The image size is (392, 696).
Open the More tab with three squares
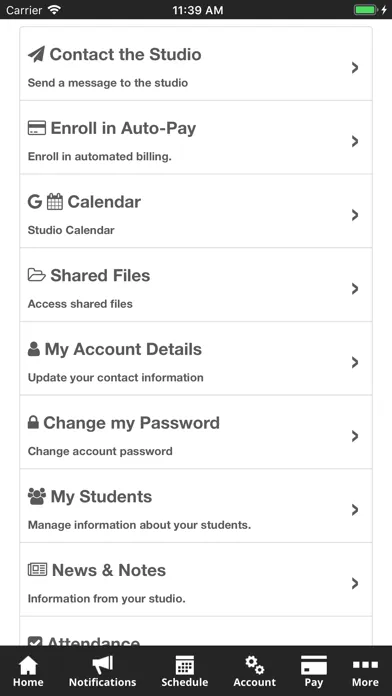click(365, 672)
